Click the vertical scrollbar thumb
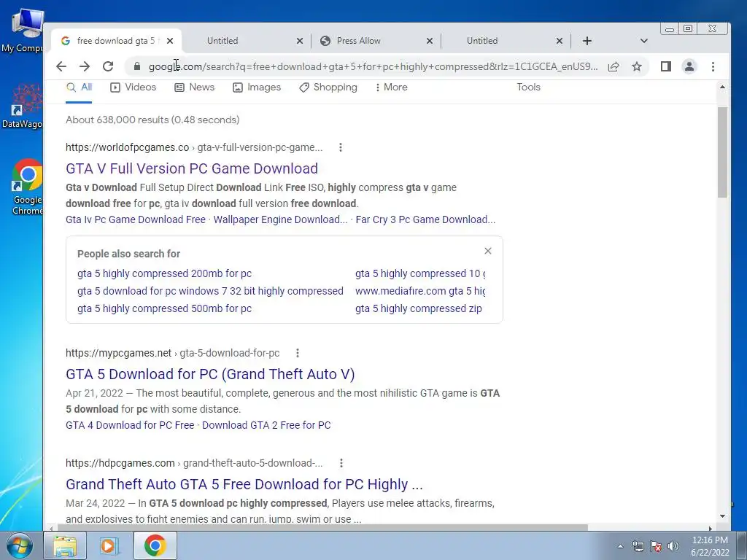This screenshot has height=560, width=747. tap(722, 152)
